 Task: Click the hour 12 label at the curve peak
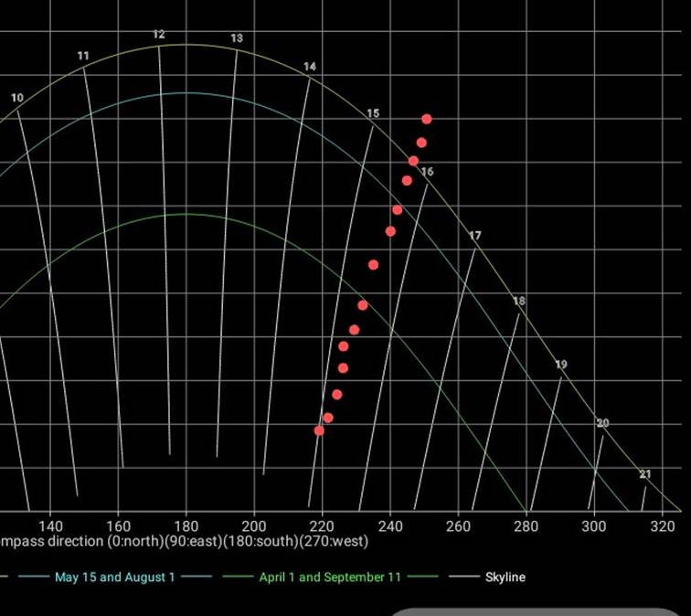159,35
